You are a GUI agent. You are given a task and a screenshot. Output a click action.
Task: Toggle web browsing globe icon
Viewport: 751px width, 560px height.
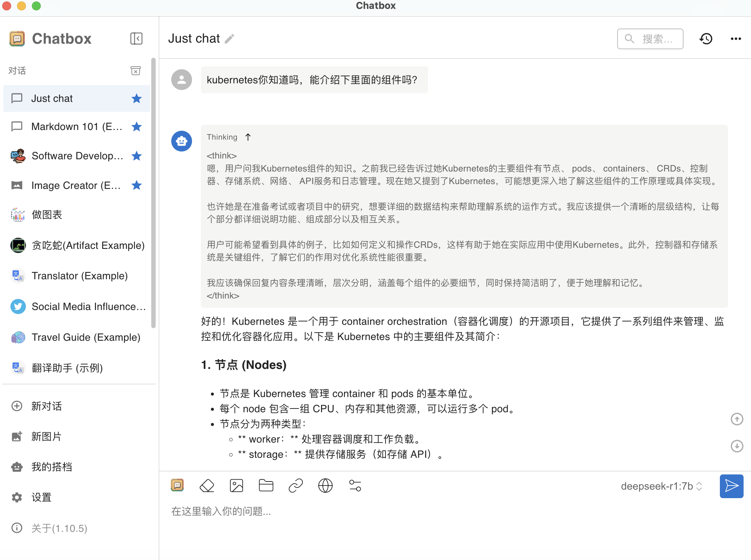click(x=325, y=486)
